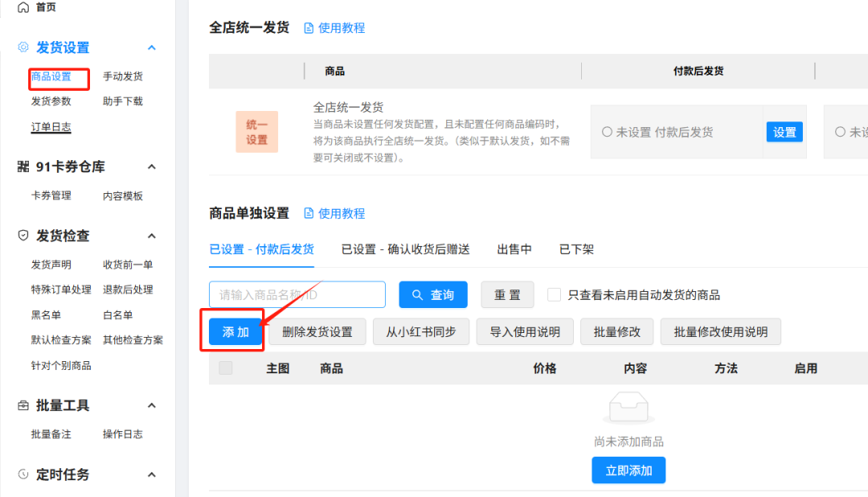The image size is (868, 497).
Task: Open the 已下架 tab
Action: coord(576,249)
